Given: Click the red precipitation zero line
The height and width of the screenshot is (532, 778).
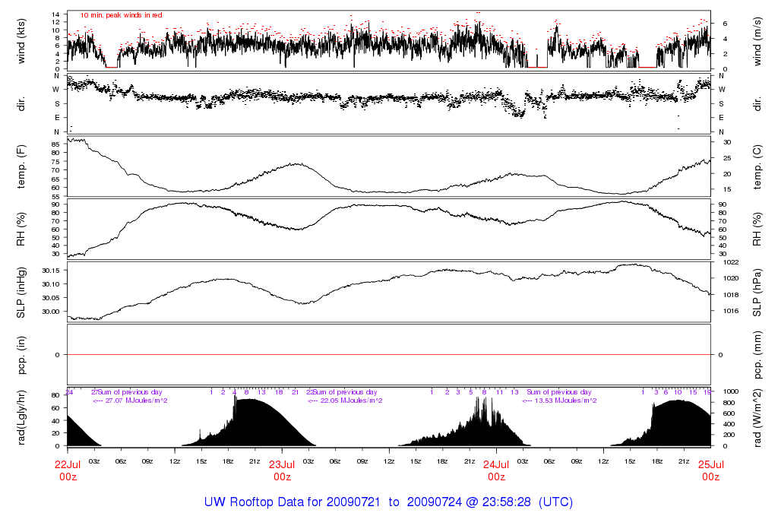Looking at the screenshot, I should click(x=389, y=355).
